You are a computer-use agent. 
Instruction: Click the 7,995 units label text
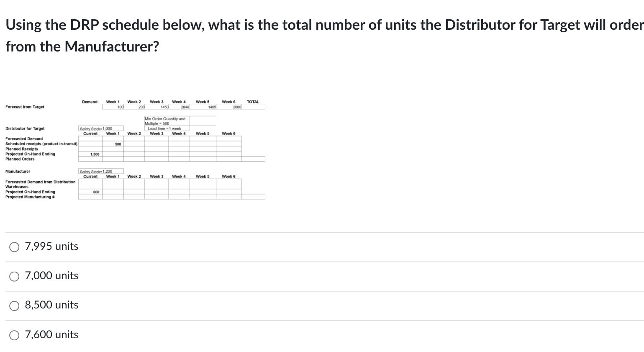click(51, 247)
